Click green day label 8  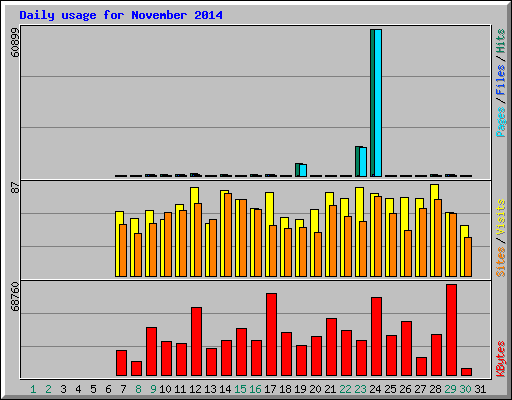(x=138, y=389)
